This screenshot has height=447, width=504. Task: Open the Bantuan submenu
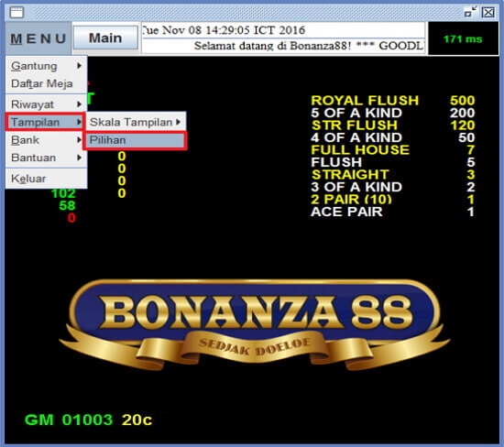(46, 158)
